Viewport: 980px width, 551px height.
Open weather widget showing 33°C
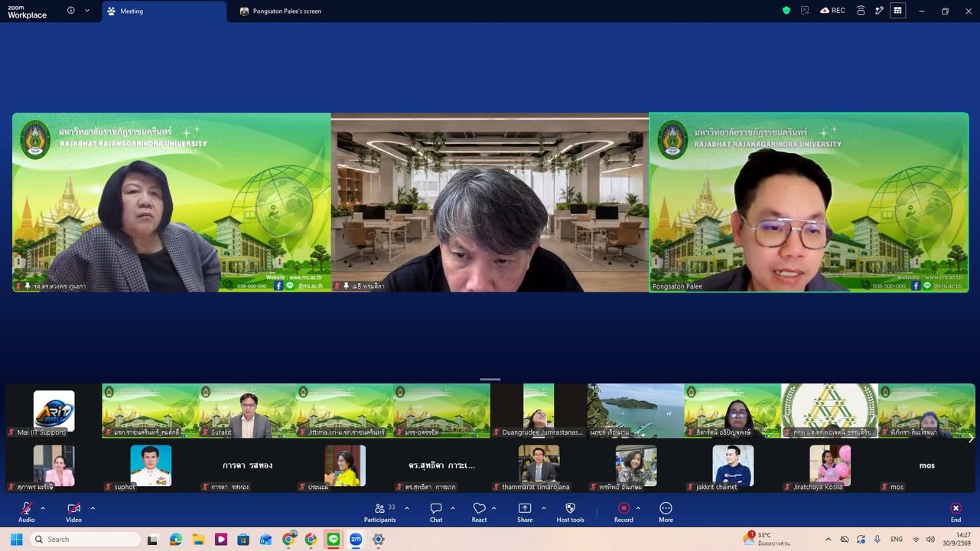pyautogui.click(x=767, y=539)
